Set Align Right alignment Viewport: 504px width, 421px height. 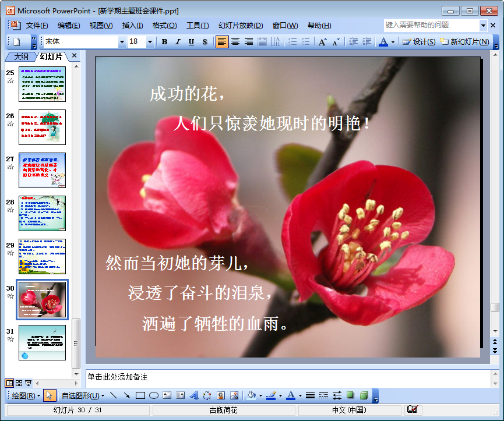coord(249,42)
